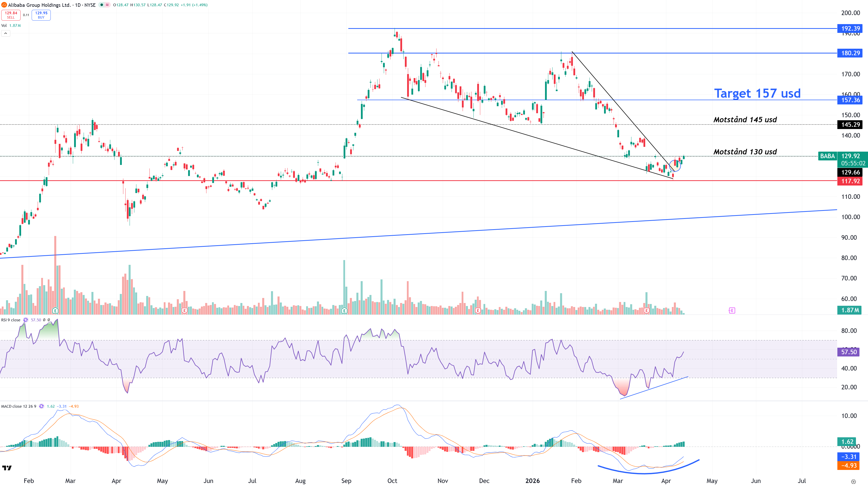This screenshot has height=487, width=868.
Task: Select the Target 157 usd text annotation
Action: point(757,93)
